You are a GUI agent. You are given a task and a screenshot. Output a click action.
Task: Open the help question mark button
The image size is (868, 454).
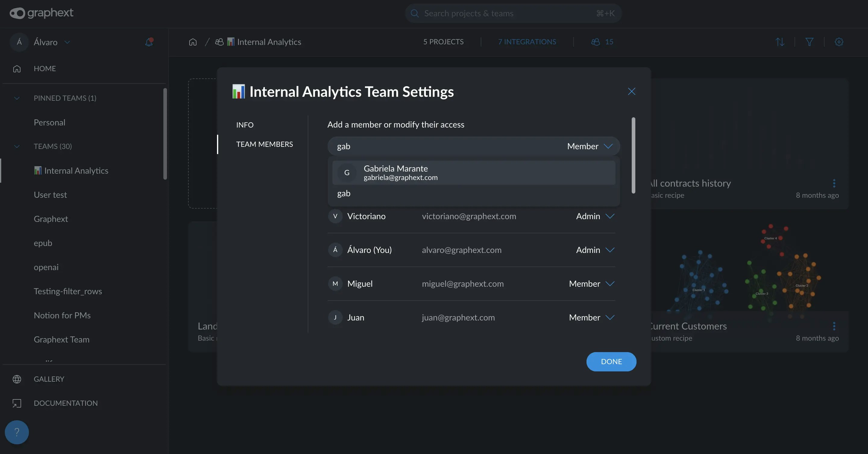point(17,432)
